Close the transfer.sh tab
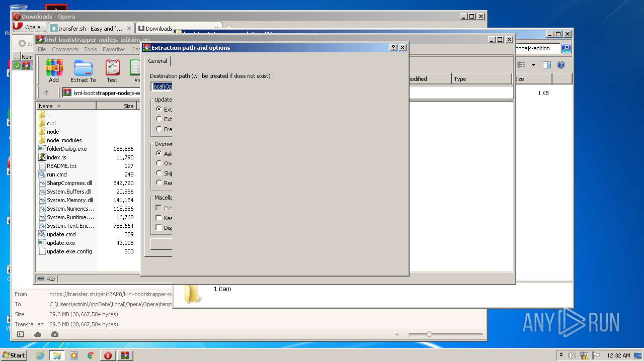Viewport: 644px width, 362px height. [x=129, y=29]
